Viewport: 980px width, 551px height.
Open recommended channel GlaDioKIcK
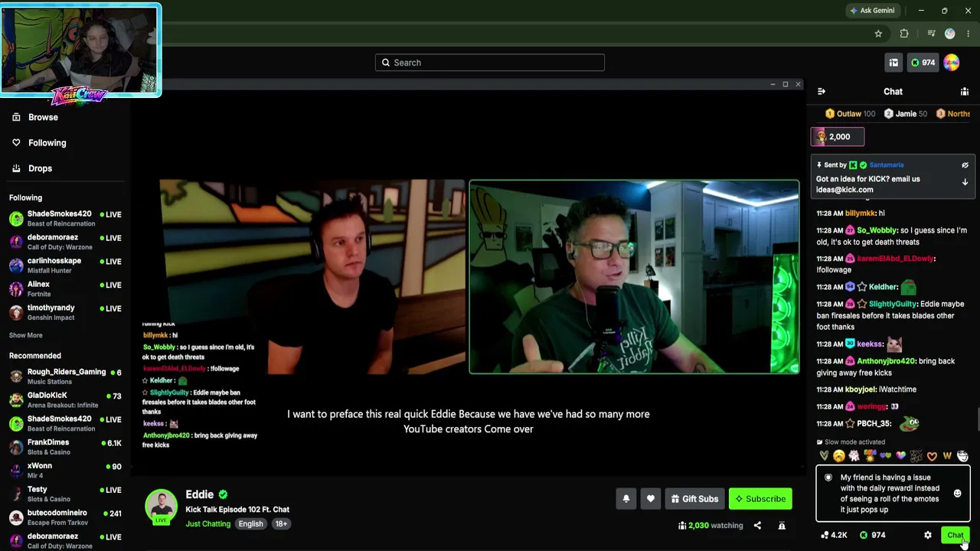(x=65, y=400)
